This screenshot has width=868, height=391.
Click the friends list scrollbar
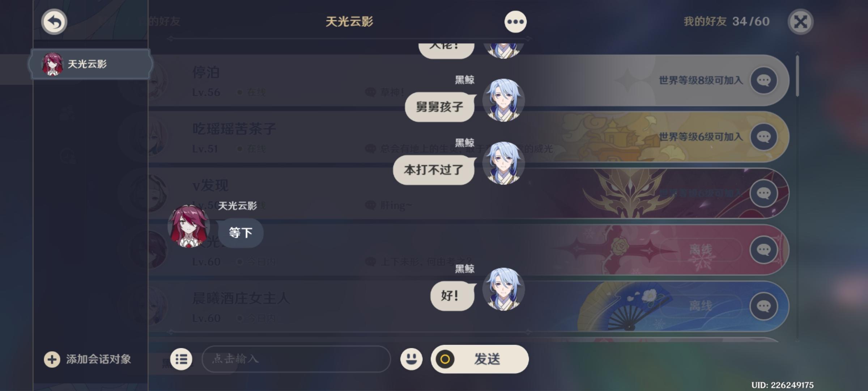click(797, 75)
